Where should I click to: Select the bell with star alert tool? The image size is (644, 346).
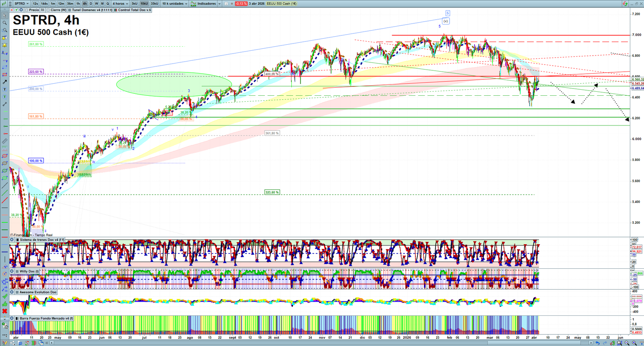click(x=5, y=38)
